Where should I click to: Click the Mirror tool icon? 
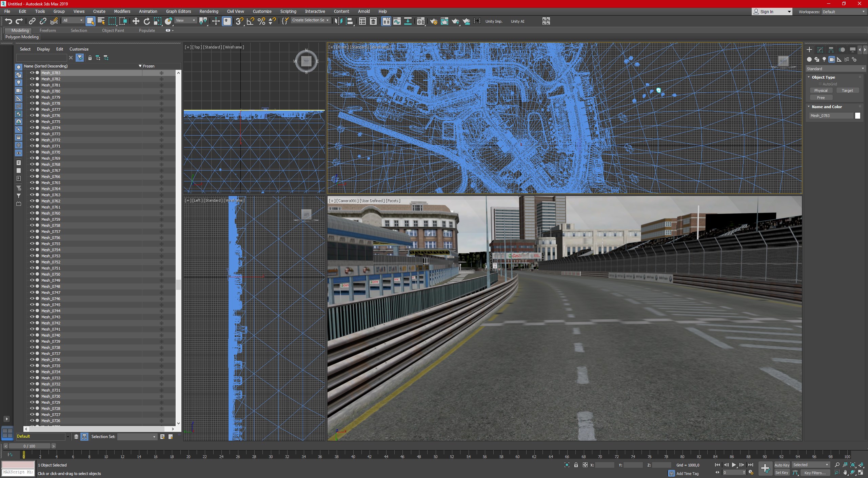pos(338,21)
